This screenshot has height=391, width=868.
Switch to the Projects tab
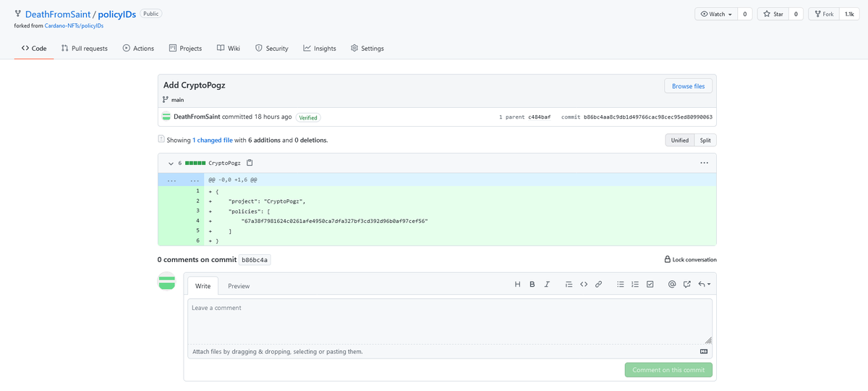pos(185,48)
